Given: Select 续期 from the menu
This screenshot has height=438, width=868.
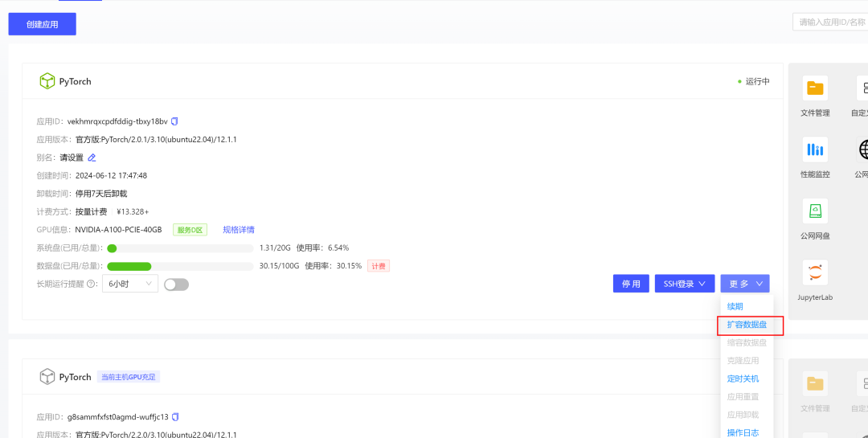Looking at the screenshot, I should [x=735, y=306].
